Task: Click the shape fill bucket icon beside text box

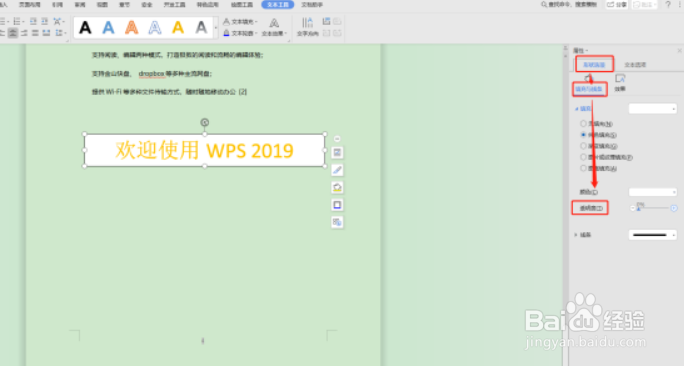Action: pos(337,188)
